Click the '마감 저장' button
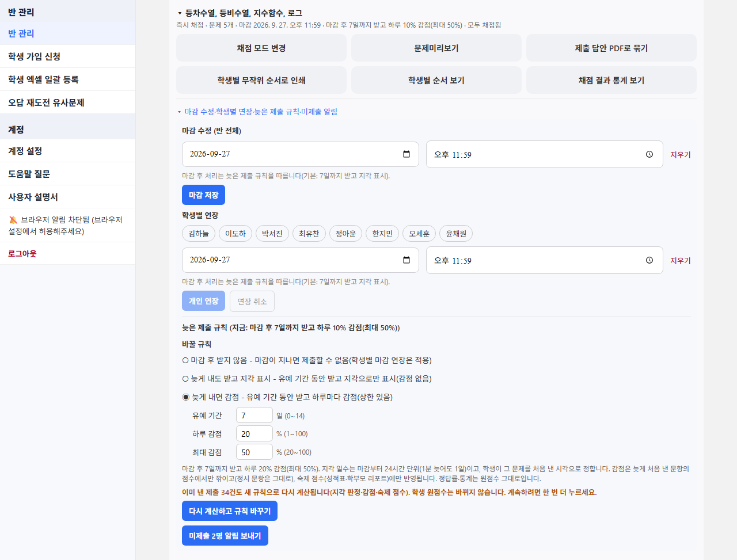 203,195
